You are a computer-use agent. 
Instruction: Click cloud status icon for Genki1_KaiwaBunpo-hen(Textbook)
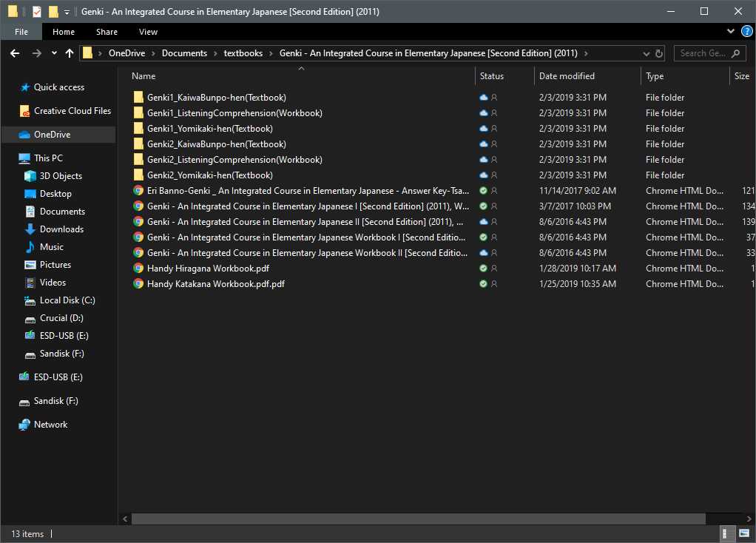click(484, 98)
